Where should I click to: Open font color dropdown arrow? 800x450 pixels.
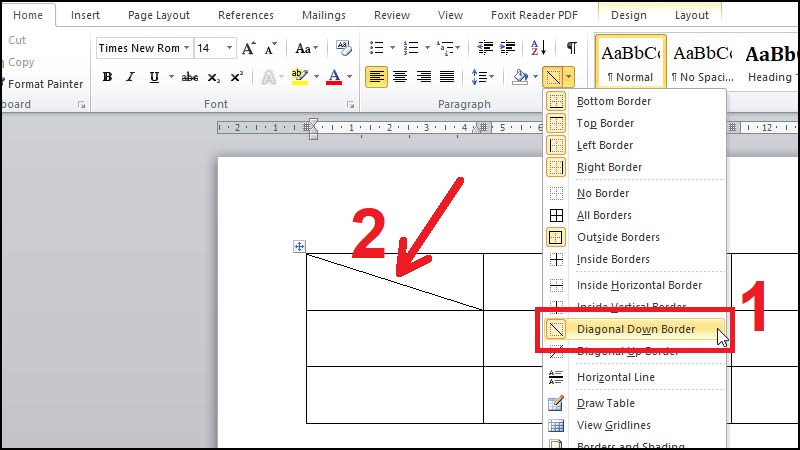[349, 77]
